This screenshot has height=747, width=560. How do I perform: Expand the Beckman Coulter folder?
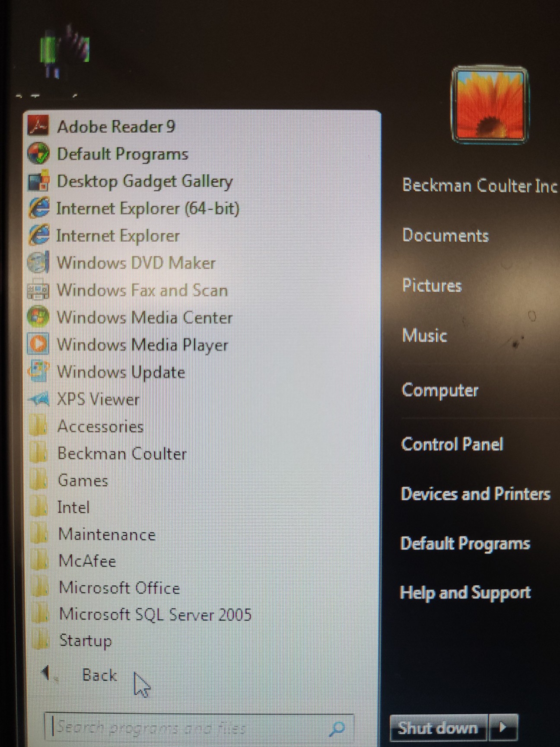point(122,453)
